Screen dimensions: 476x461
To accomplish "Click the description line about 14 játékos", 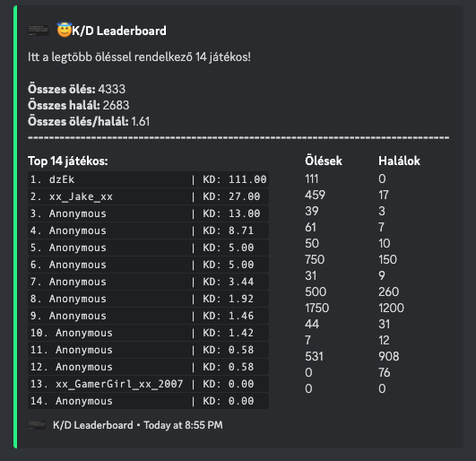I will click(x=139, y=57).
